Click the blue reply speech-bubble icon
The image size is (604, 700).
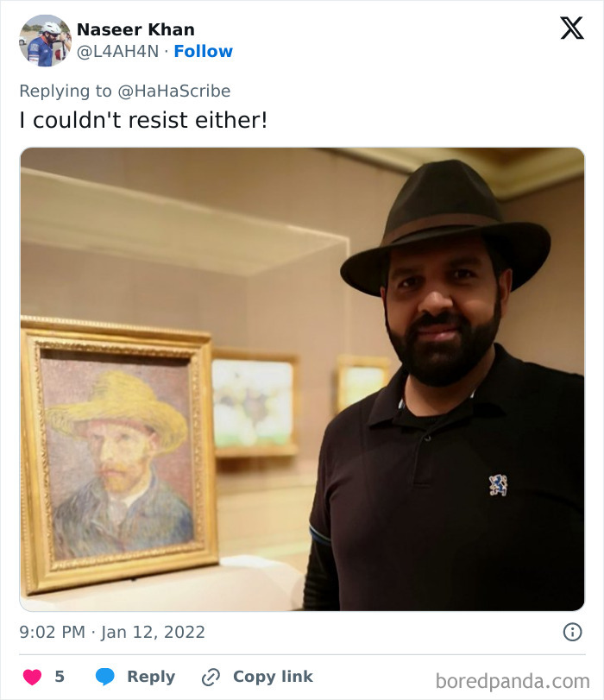tap(105, 677)
